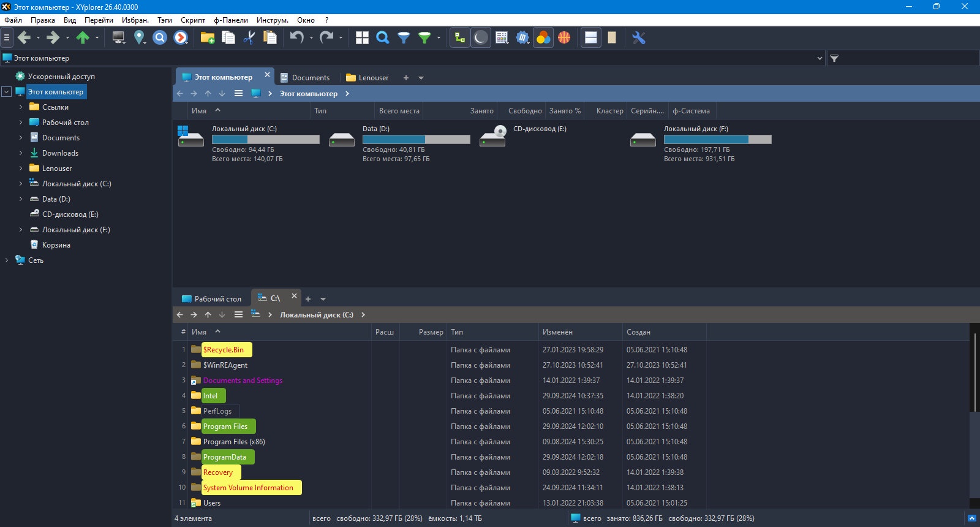Click the Cut scissors toolbar icon
Image resolution: width=980 pixels, height=527 pixels.
(x=249, y=38)
